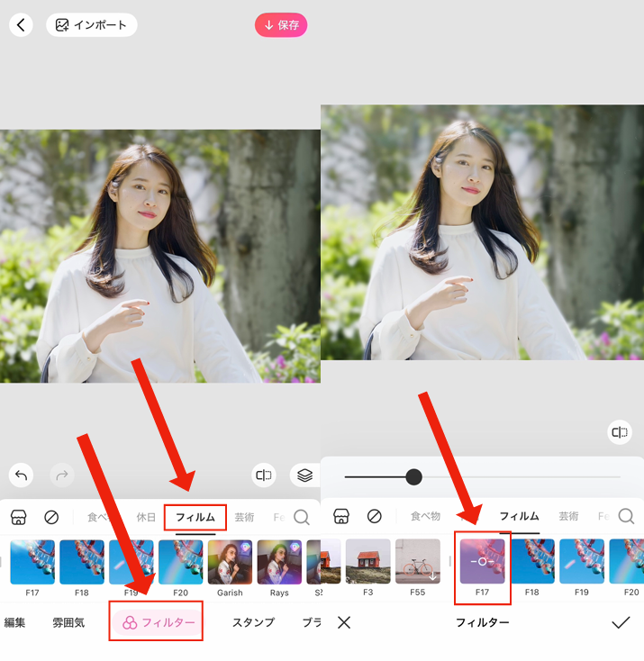The height and width of the screenshot is (661, 644).
Task: Select the 休日 filter category tab
Action: pos(146,518)
